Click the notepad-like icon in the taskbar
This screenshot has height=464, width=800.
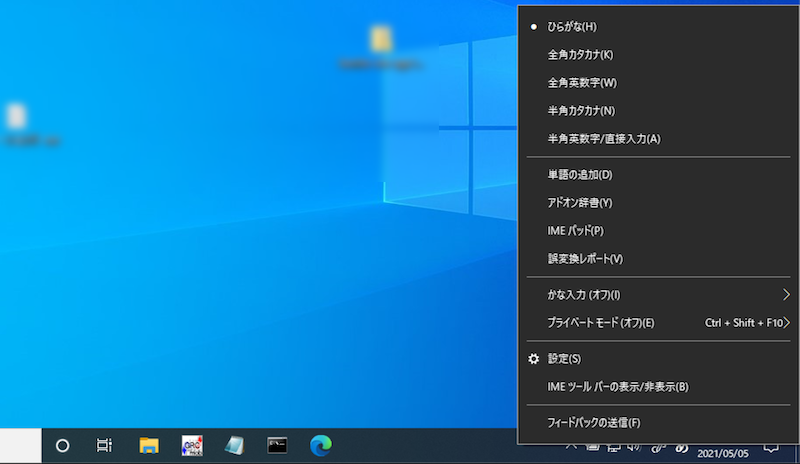pos(235,446)
